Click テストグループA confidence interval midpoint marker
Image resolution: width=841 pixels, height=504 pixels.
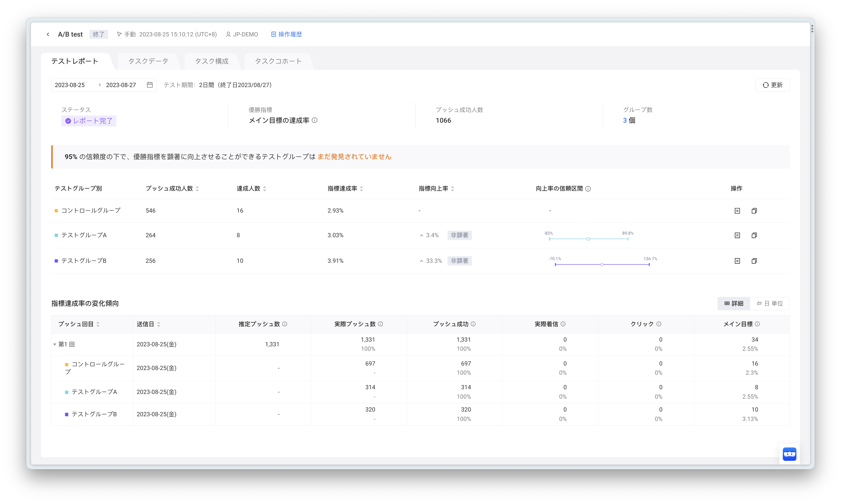coord(588,239)
